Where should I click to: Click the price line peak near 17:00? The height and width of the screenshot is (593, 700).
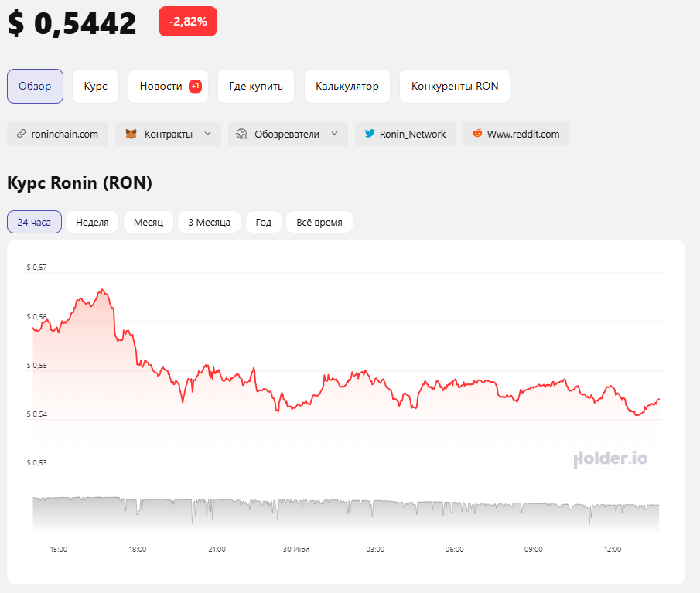[x=103, y=290]
